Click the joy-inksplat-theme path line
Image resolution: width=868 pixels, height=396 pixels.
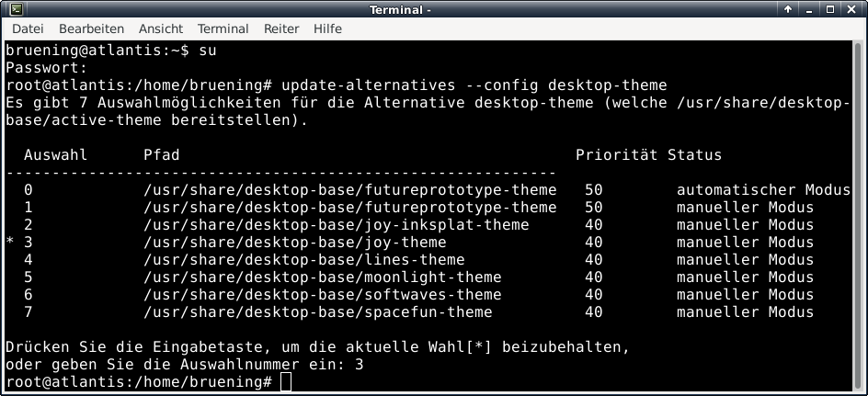(336, 225)
